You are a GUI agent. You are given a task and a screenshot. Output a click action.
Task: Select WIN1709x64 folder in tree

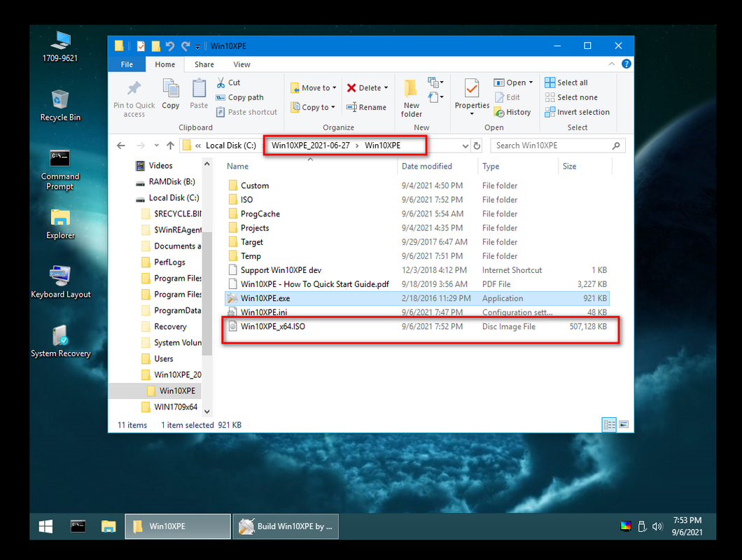point(170,407)
